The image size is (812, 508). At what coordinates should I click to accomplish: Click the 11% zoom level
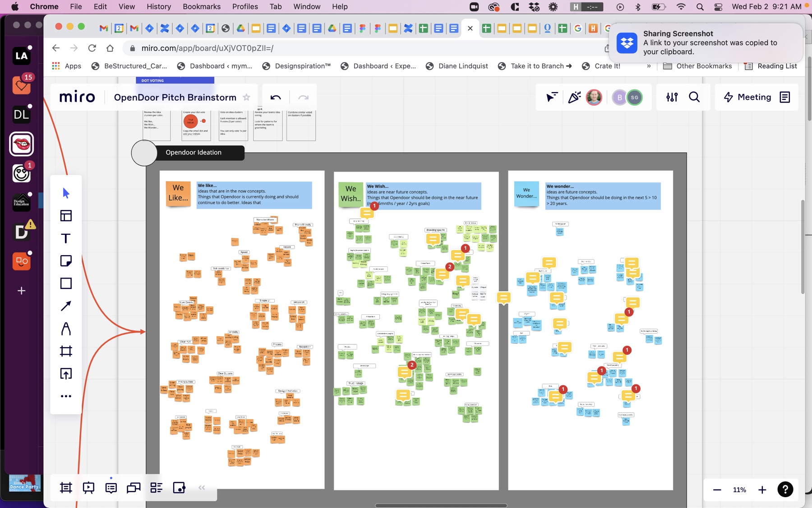pyautogui.click(x=739, y=490)
